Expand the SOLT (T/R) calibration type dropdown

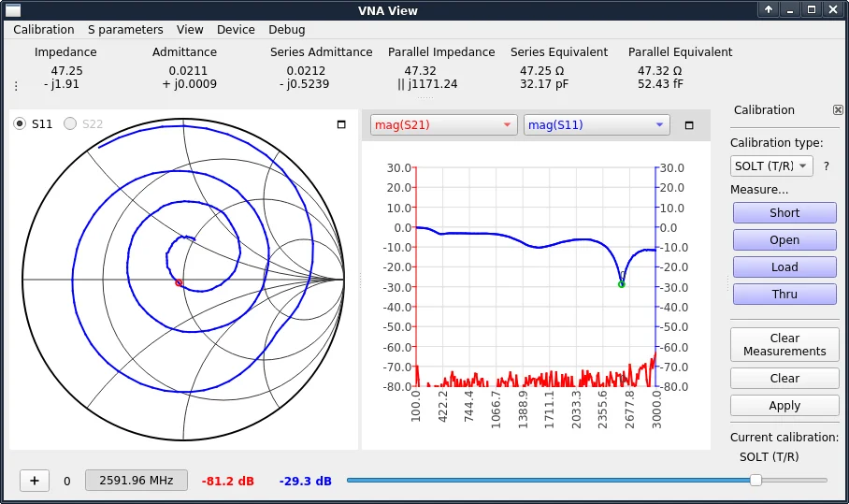771,166
